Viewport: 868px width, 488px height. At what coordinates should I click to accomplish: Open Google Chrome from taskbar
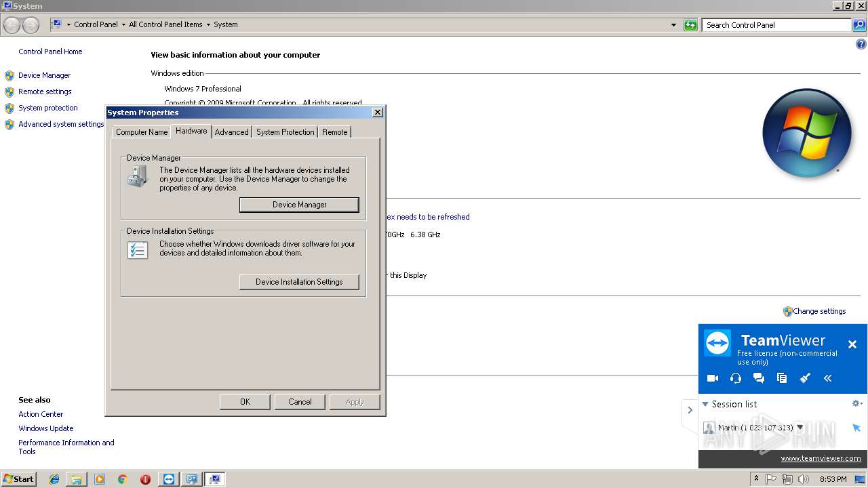(123, 479)
